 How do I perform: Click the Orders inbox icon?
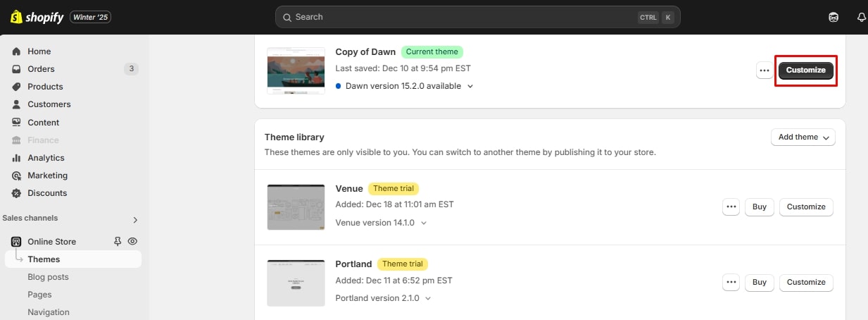coord(16,69)
